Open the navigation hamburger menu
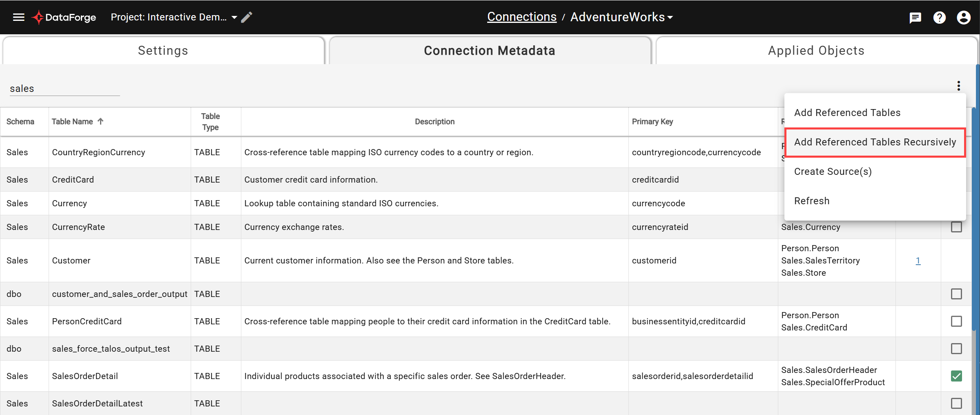Screen dimensions: 980x415 [x=19, y=17]
